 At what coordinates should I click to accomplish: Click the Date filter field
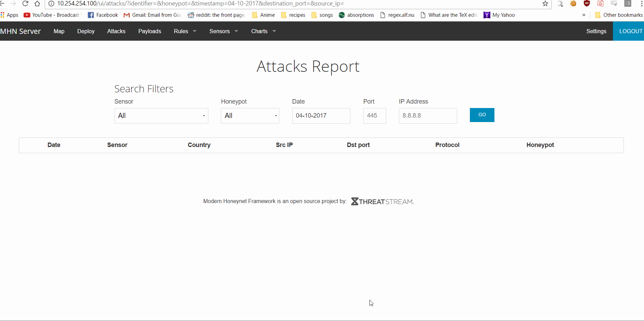tap(321, 116)
